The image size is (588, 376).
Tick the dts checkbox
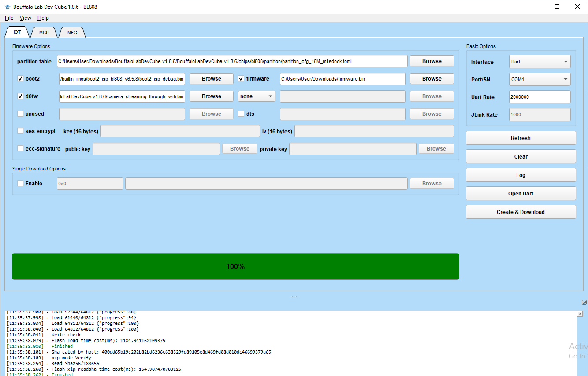(x=241, y=114)
